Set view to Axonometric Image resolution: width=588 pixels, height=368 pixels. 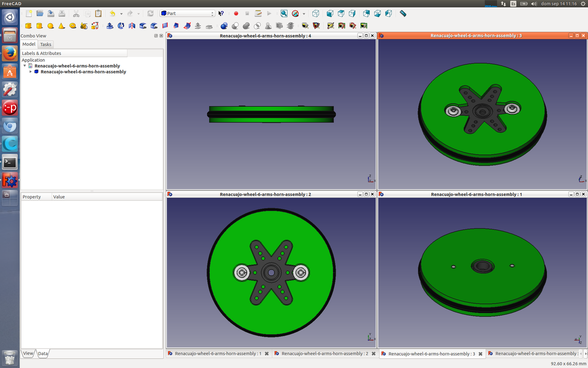tap(316, 14)
